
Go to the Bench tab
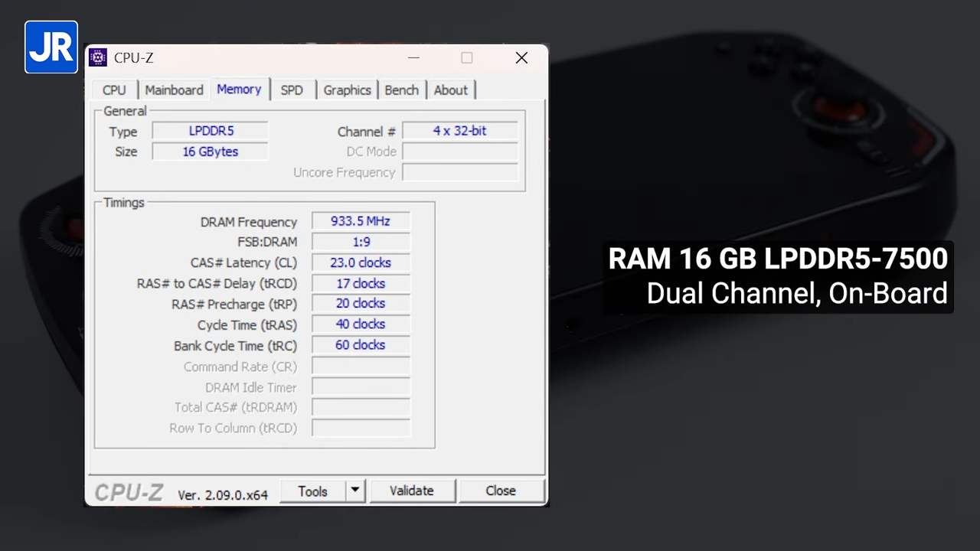click(401, 90)
